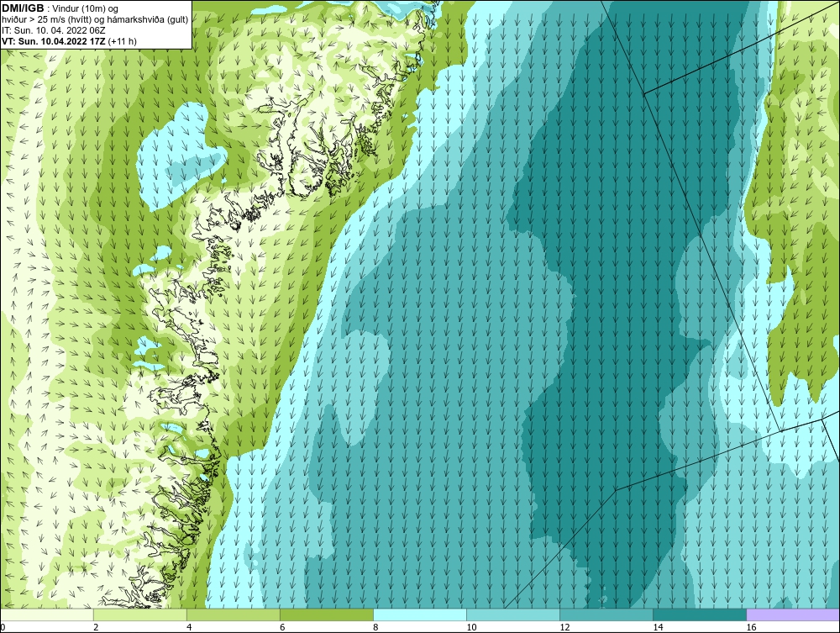
Task: Click the legend value '16'
Action: point(750,627)
